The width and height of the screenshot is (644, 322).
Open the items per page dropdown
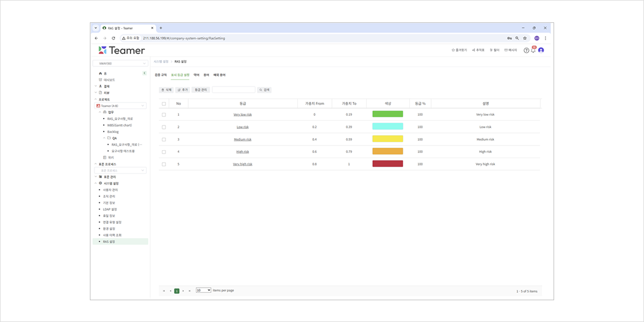coord(203,290)
